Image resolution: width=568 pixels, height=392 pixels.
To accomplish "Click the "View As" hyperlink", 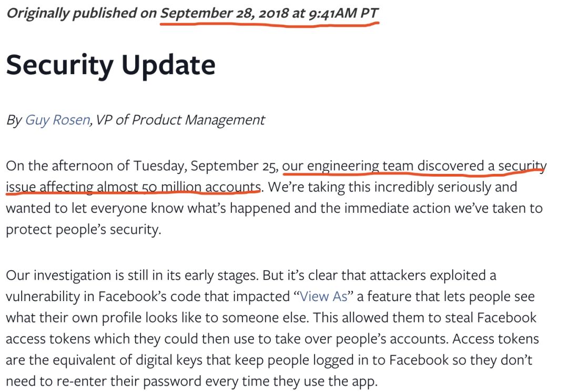I will pyautogui.click(x=323, y=296).
